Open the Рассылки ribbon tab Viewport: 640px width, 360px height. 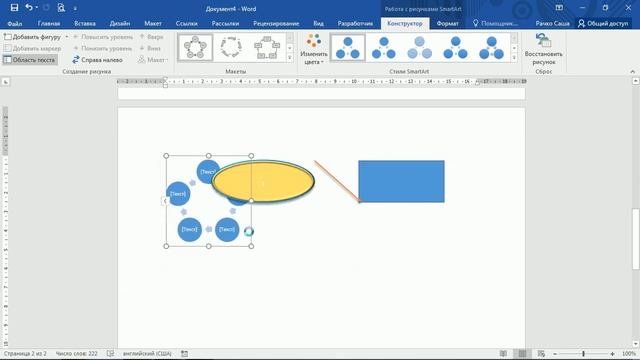tap(225, 24)
